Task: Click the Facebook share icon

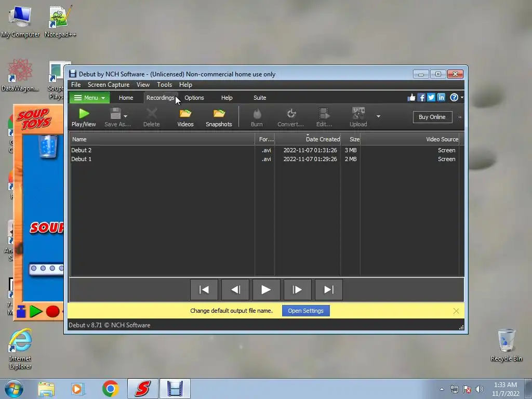Action: [x=421, y=98]
